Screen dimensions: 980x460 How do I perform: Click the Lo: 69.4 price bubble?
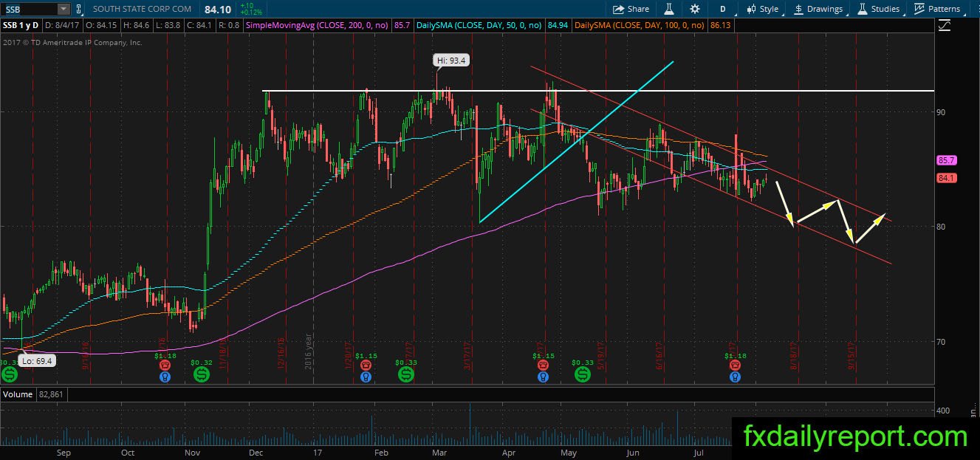37,361
